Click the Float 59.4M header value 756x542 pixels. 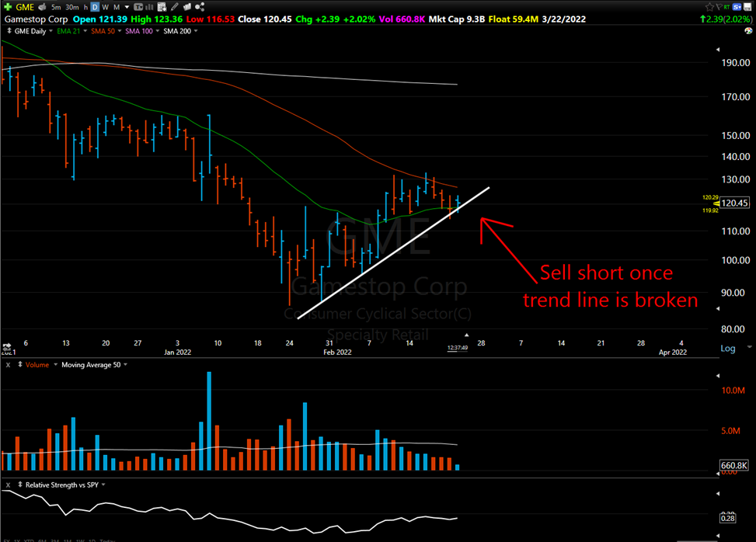(513, 19)
